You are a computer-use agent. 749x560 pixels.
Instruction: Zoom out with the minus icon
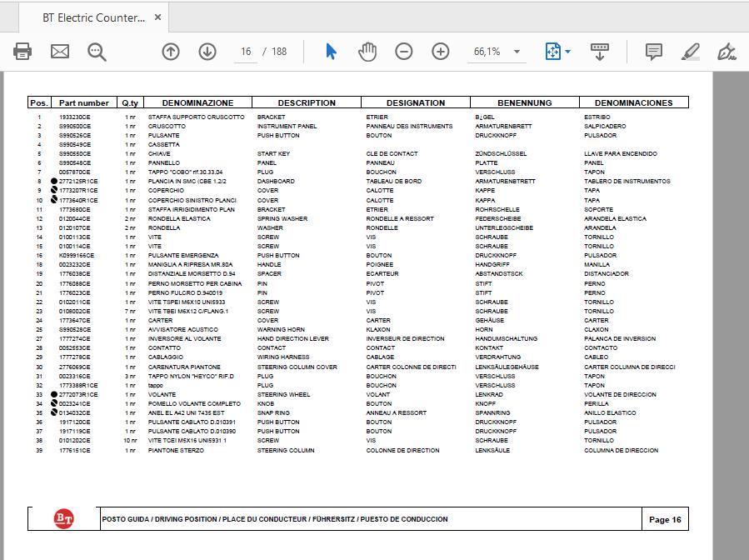tap(403, 51)
